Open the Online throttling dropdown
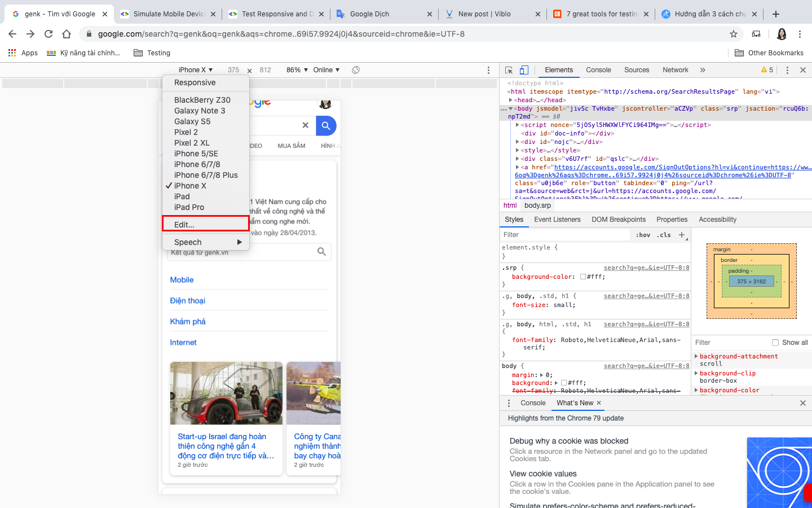812x508 pixels. (x=326, y=70)
